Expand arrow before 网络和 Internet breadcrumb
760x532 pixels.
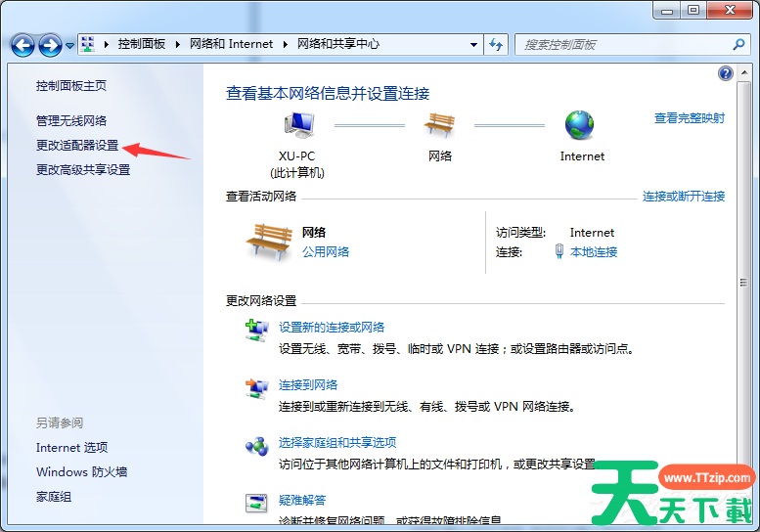(x=177, y=45)
